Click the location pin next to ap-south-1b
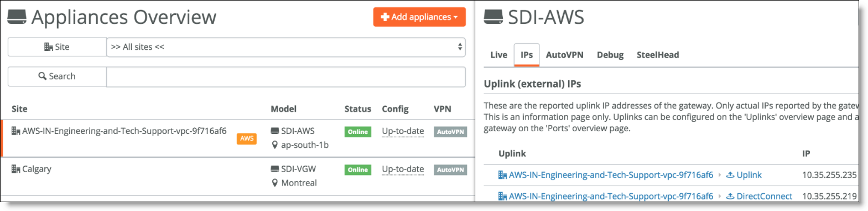 click(x=275, y=145)
